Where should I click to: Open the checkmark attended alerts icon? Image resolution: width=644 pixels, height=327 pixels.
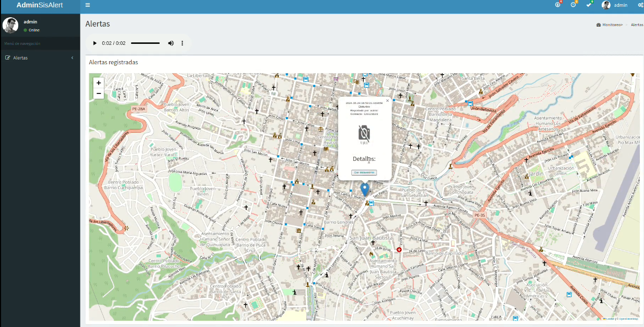[589, 5]
